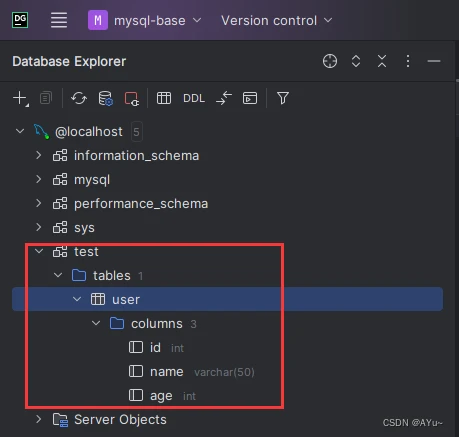Select the user table row
The image size is (459, 437).
pyautogui.click(x=227, y=299)
